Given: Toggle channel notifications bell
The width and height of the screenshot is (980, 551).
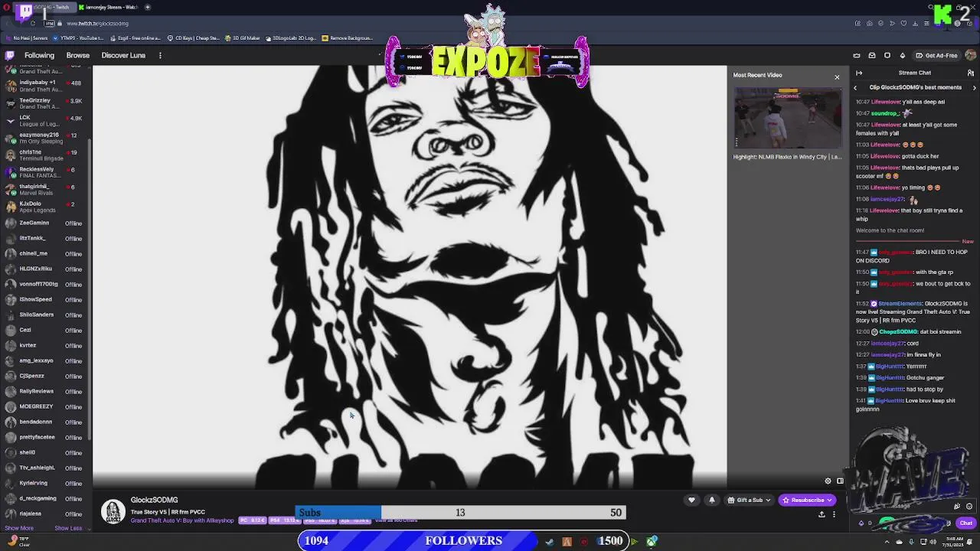Looking at the screenshot, I should (711, 500).
